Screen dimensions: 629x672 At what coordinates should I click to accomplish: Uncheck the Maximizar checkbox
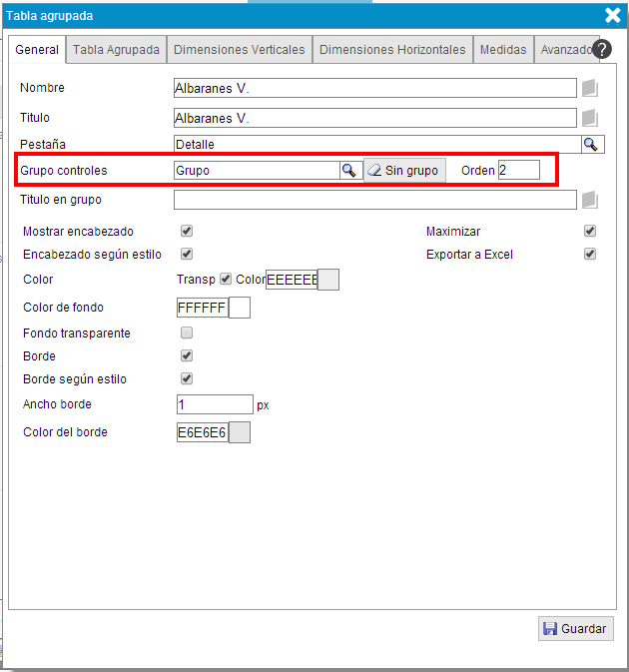(590, 231)
